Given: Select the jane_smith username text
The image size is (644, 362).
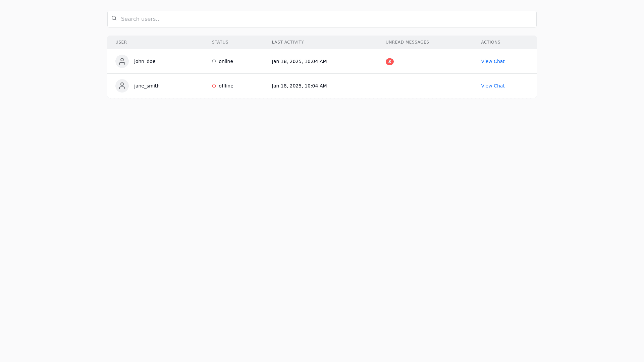Looking at the screenshot, I should pyautogui.click(x=147, y=86).
